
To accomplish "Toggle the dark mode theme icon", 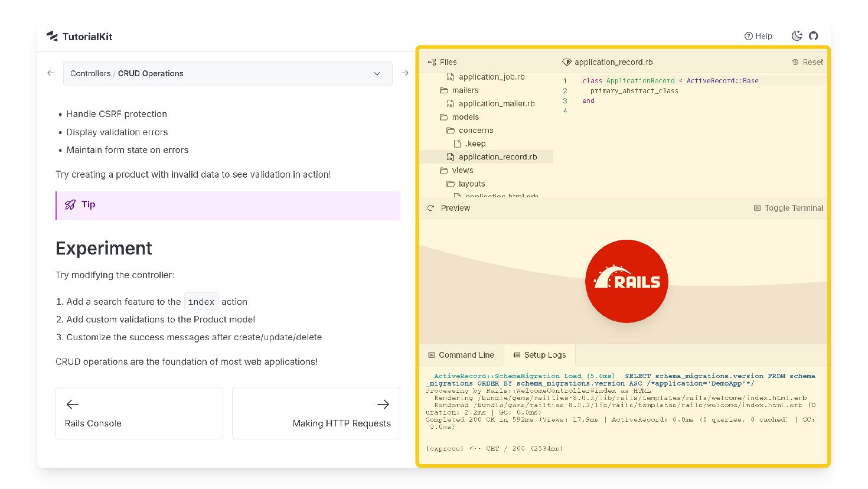I will tap(797, 36).
